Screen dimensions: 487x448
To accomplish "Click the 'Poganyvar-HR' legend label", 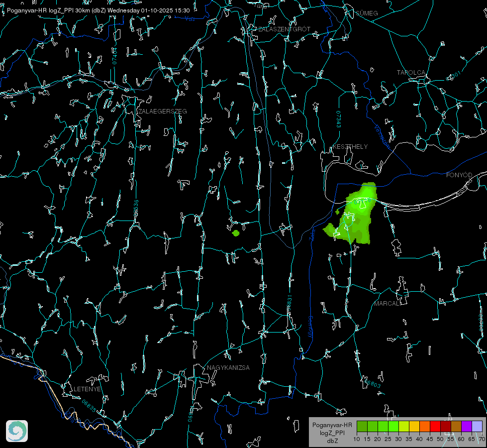I will (332, 425).
